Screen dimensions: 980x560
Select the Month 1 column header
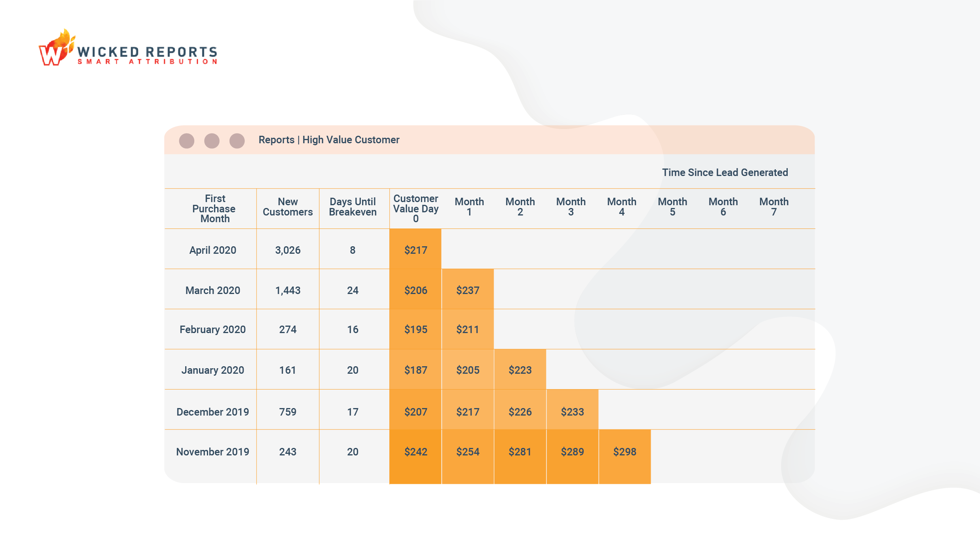[469, 207]
